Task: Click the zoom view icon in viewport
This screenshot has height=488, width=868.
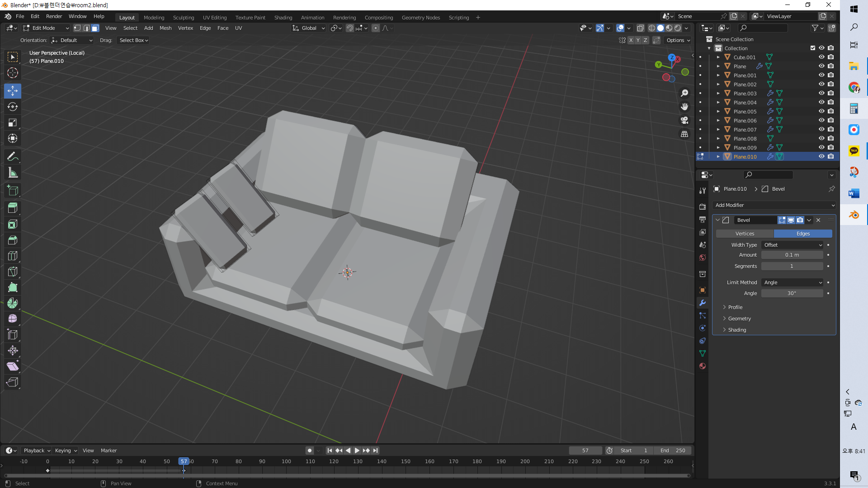Action: [684, 93]
